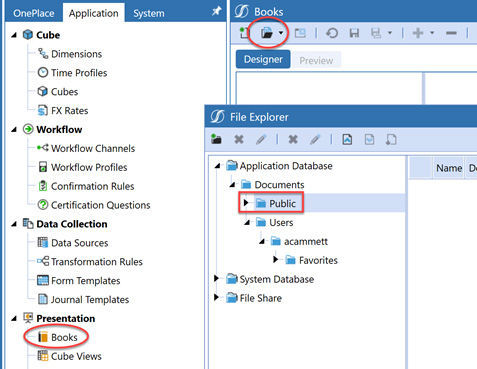The image size is (477, 369).
Task: Open Time Profiles
Action: [79, 73]
